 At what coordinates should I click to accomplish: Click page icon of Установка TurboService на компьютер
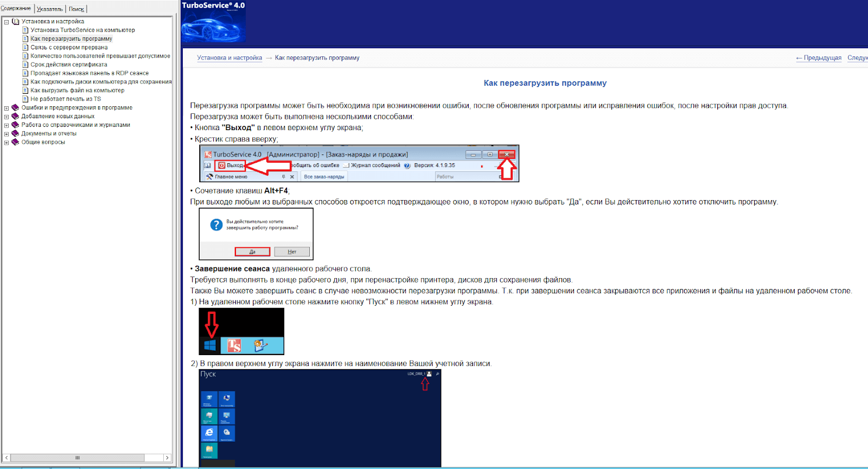click(25, 30)
